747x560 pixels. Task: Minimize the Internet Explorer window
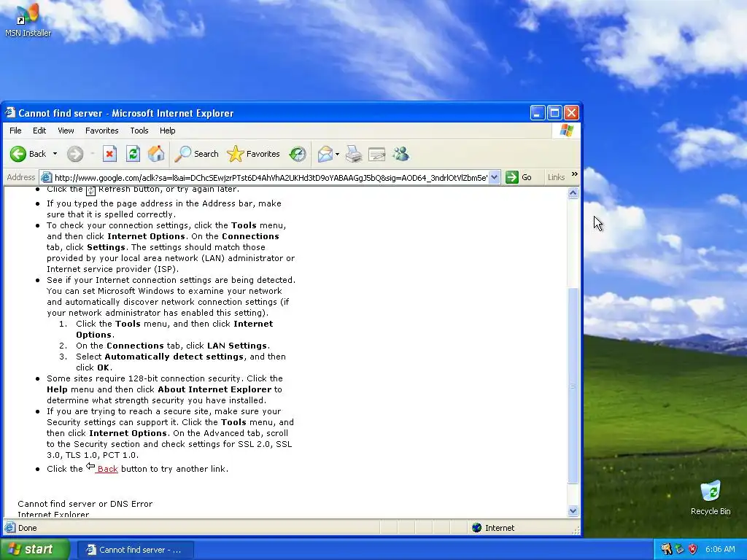538,113
